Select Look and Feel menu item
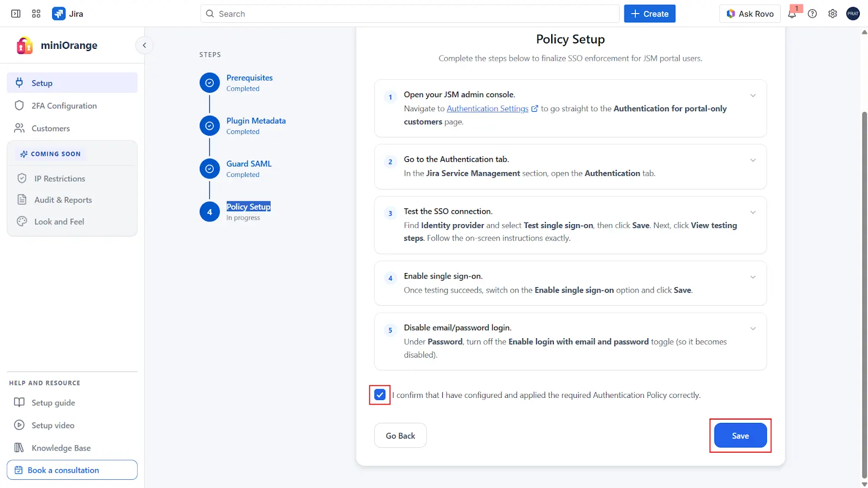Screen dimensions: 868x488 point(72,221)
